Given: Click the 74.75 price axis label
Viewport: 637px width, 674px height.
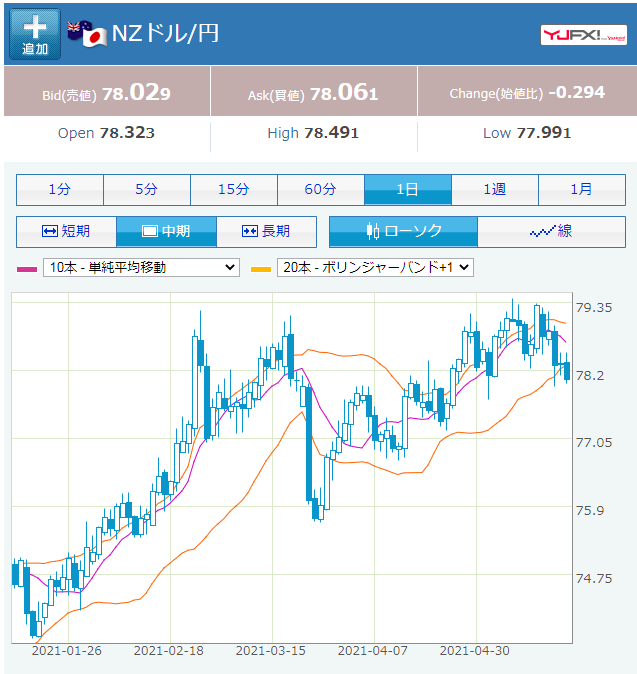Looking at the screenshot, I should pos(594,579).
